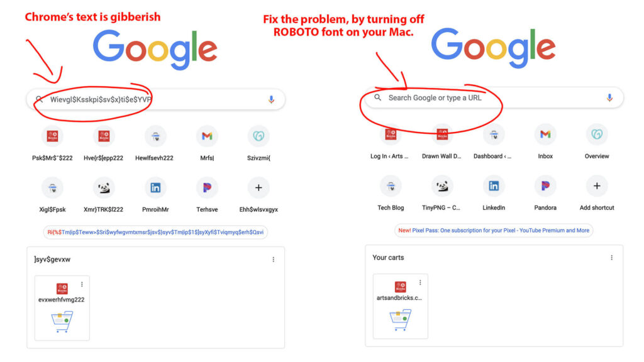The width and height of the screenshot is (644, 362).
Task: Open the Drawn Wall D shortcut
Action: [441, 134]
